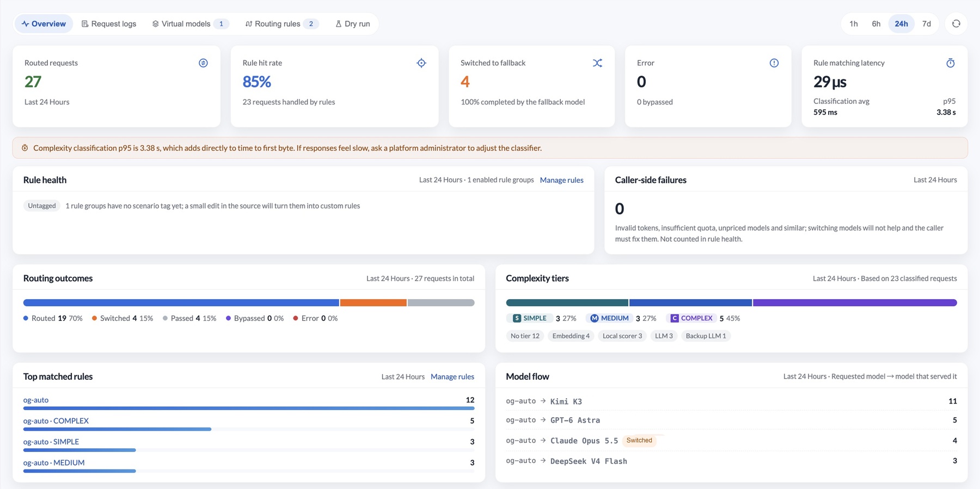Click the GPT-6 Astra model flow row
980x489 pixels.
(731, 420)
